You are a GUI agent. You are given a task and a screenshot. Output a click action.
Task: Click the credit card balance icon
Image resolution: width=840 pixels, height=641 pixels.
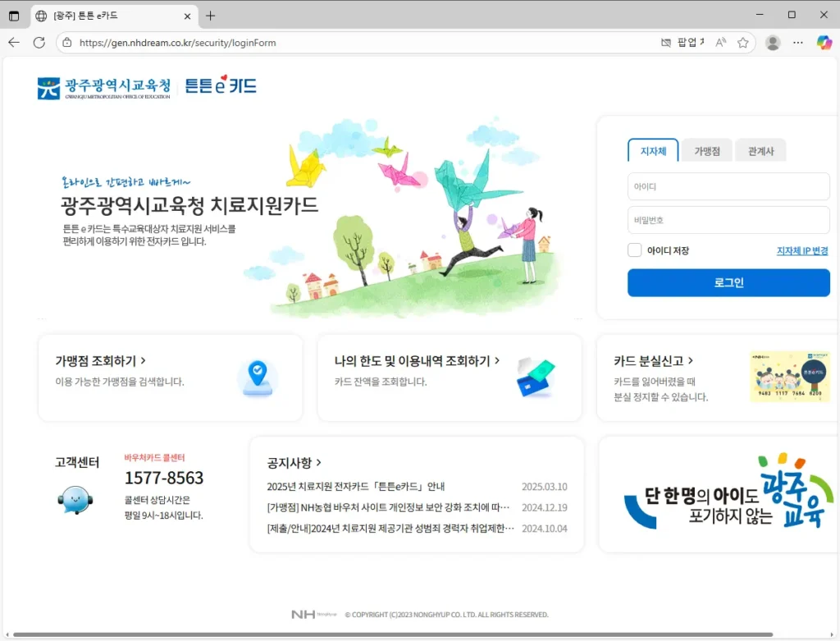click(x=536, y=378)
